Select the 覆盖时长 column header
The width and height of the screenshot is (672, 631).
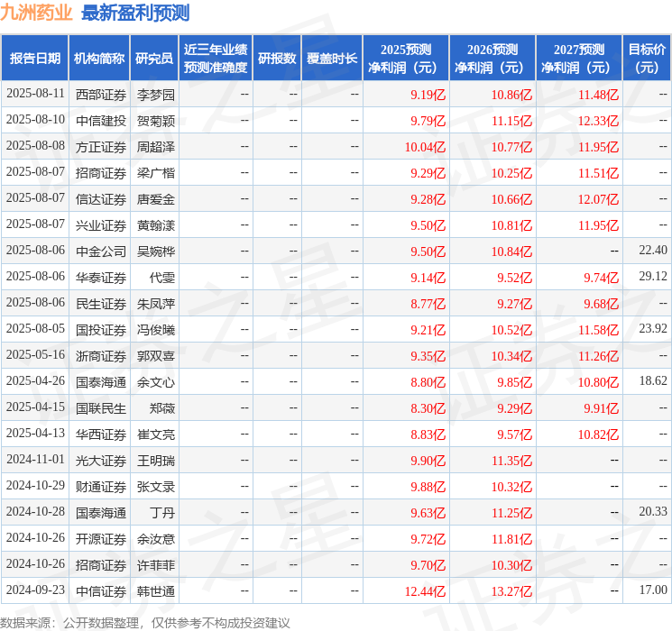331,59
